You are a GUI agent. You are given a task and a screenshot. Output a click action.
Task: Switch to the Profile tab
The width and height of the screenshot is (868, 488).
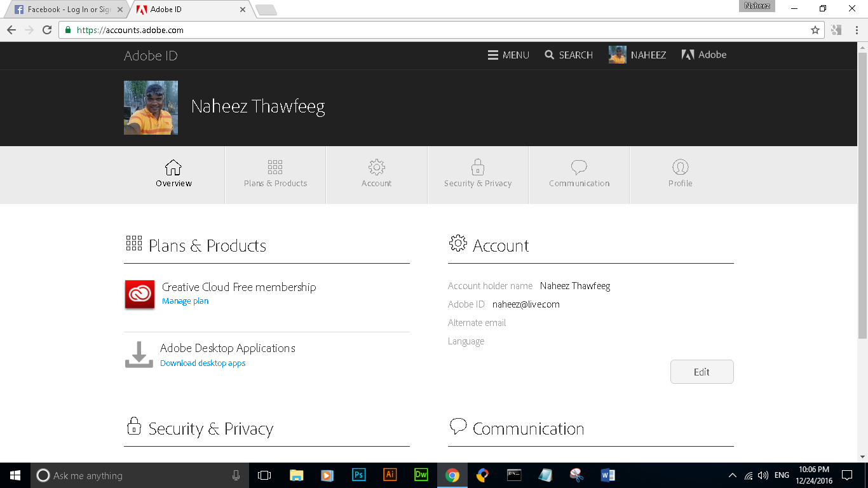(680, 175)
